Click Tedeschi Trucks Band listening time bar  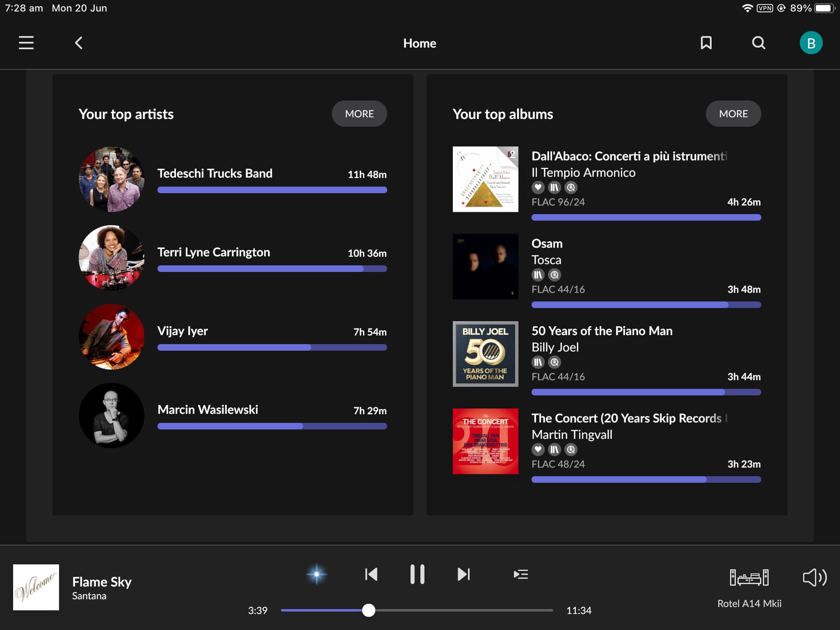pyautogui.click(x=272, y=190)
